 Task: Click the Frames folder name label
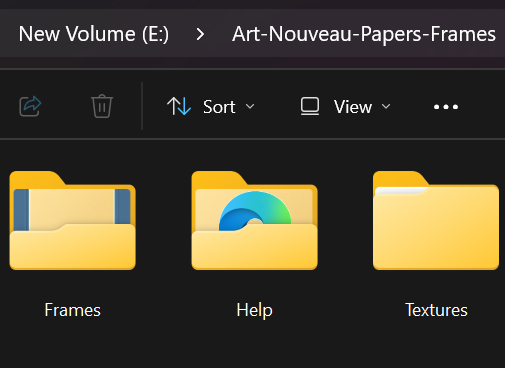click(73, 310)
